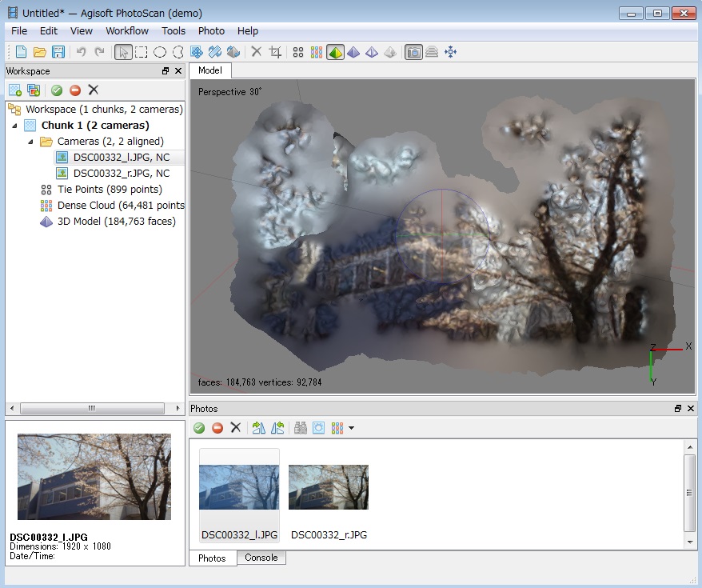Image resolution: width=702 pixels, height=588 pixels.
Task: Switch to the Console tab
Action: [261, 558]
